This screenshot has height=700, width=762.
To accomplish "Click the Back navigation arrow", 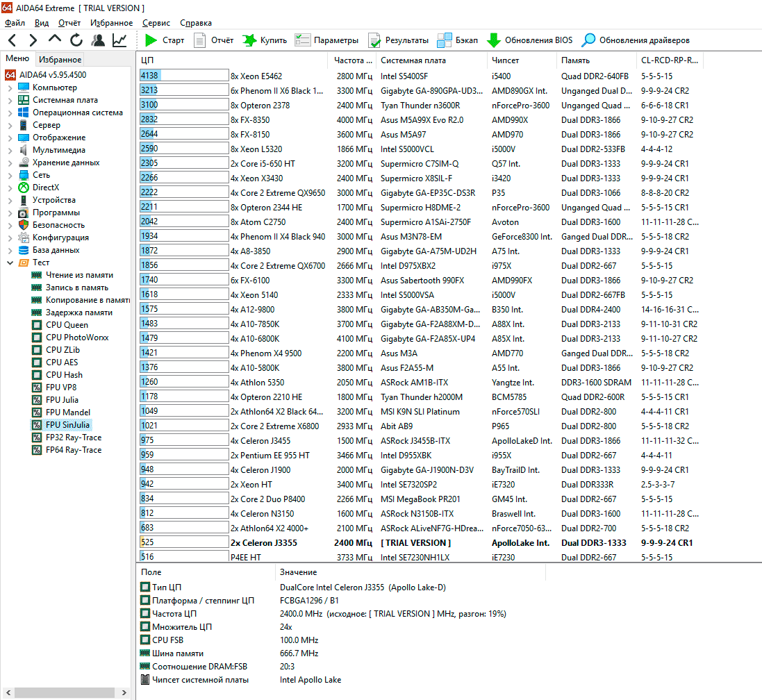I will point(13,40).
